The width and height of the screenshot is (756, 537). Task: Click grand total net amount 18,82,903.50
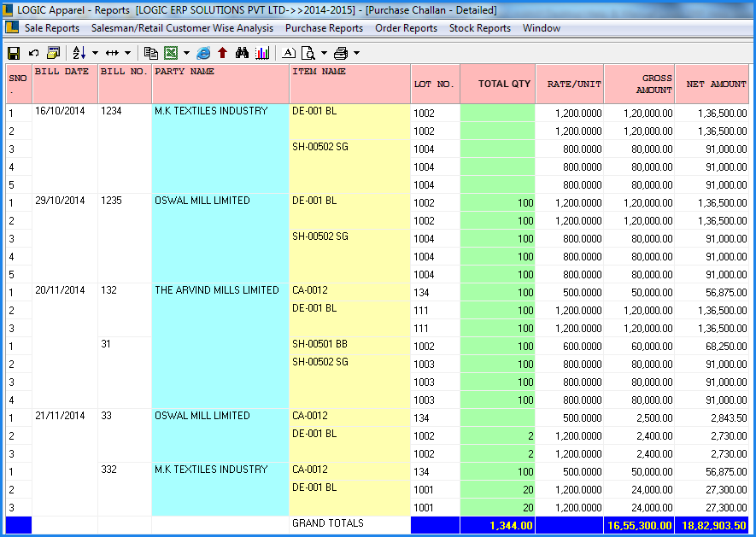[x=712, y=525]
